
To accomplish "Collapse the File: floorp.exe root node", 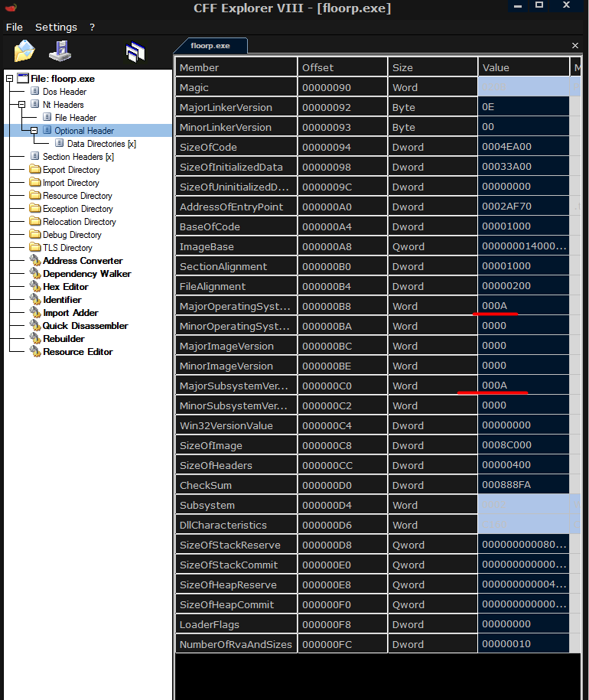I will click(x=9, y=79).
